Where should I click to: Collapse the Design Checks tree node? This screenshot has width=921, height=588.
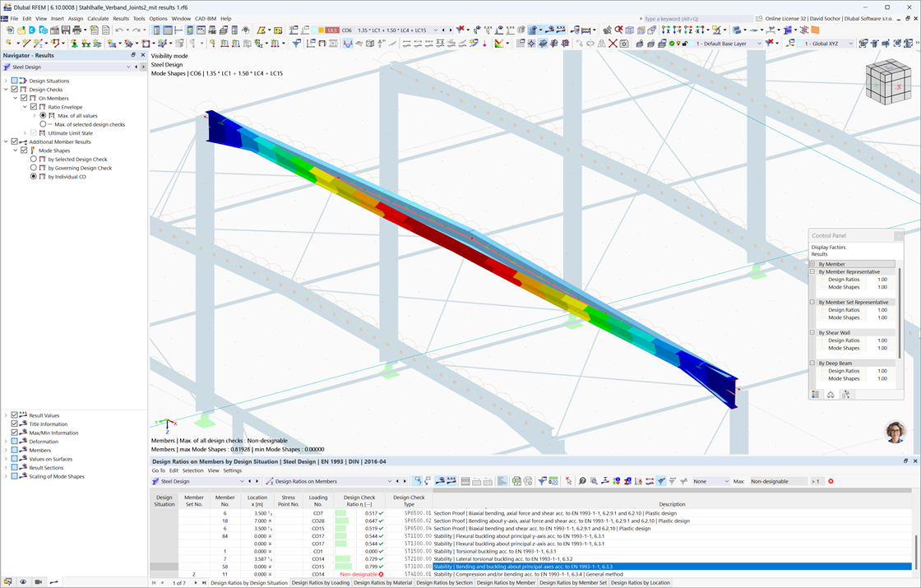[x=5, y=90]
